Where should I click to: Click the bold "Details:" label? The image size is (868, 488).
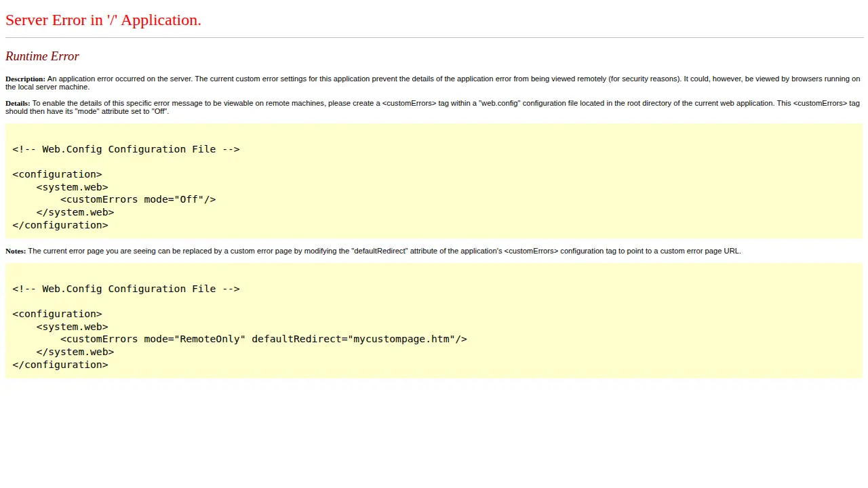pos(18,104)
